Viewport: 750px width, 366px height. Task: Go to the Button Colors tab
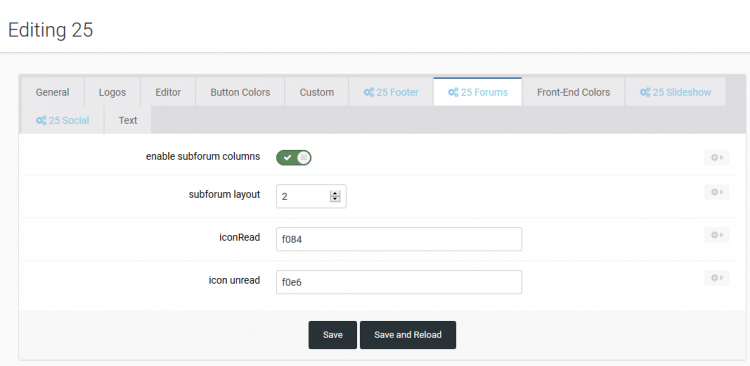[x=240, y=92]
